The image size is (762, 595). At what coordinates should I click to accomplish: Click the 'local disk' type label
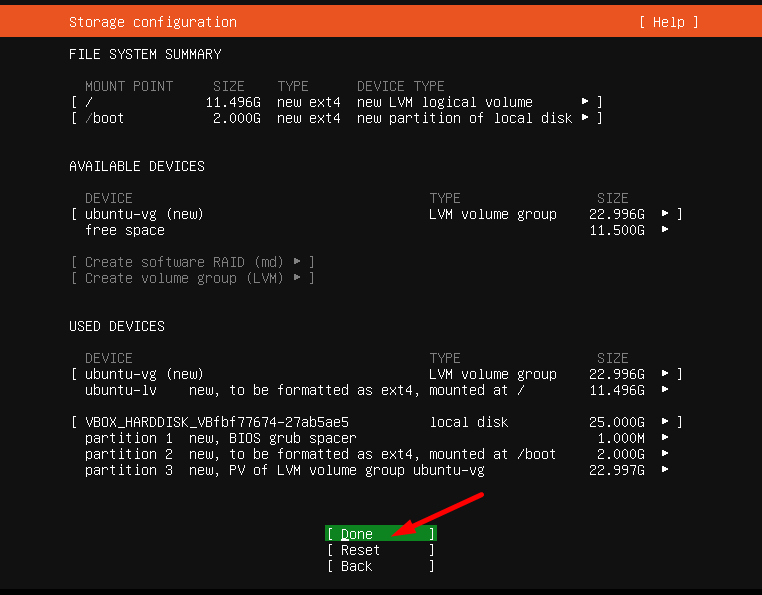pos(469,422)
